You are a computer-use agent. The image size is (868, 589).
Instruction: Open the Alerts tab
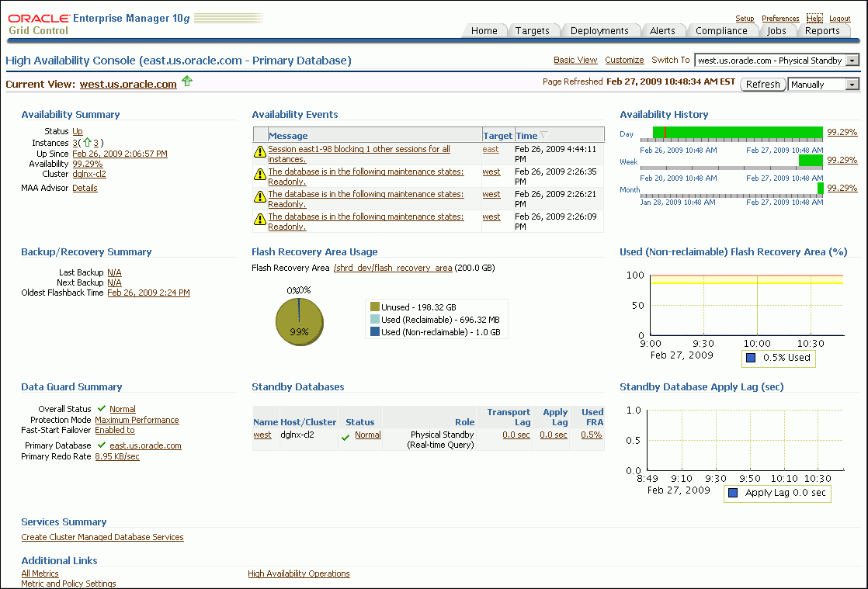pos(662,31)
